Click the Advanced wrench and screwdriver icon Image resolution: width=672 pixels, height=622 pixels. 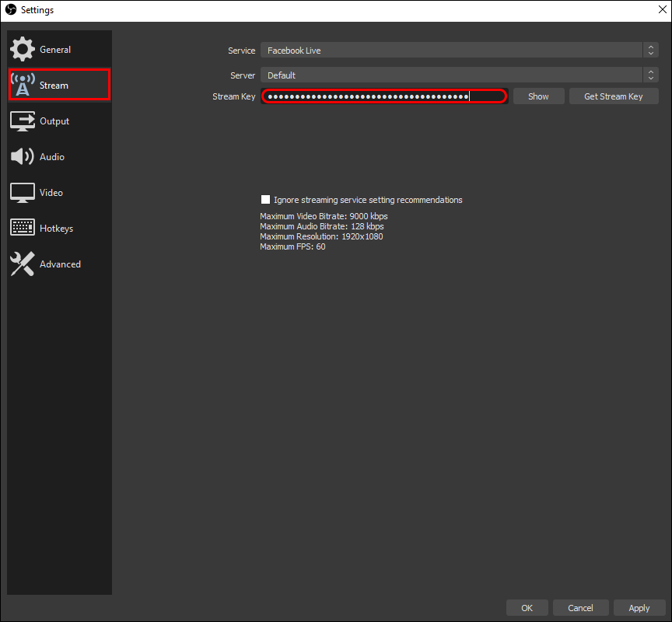coord(23,264)
